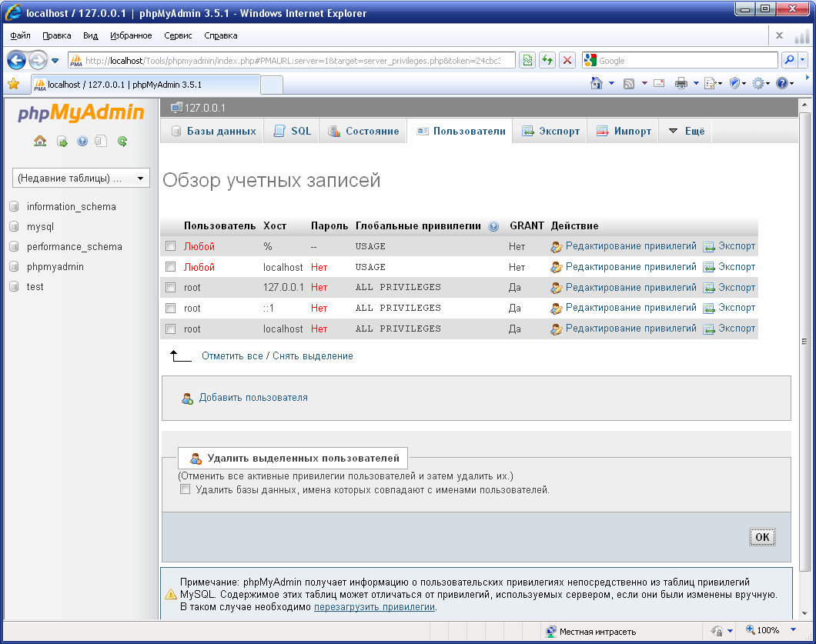Click help icon next to Global privileges header
Screen dimensions: 816x644
click(493, 226)
